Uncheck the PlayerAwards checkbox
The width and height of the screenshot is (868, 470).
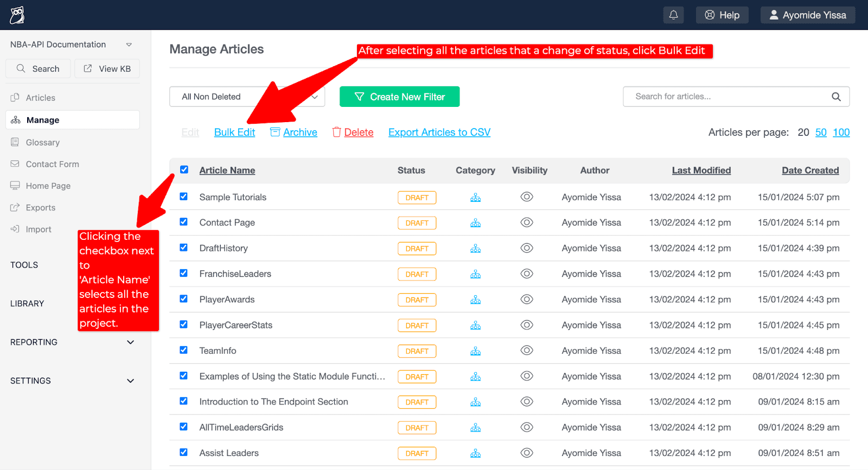pyautogui.click(x=184, y=298)
